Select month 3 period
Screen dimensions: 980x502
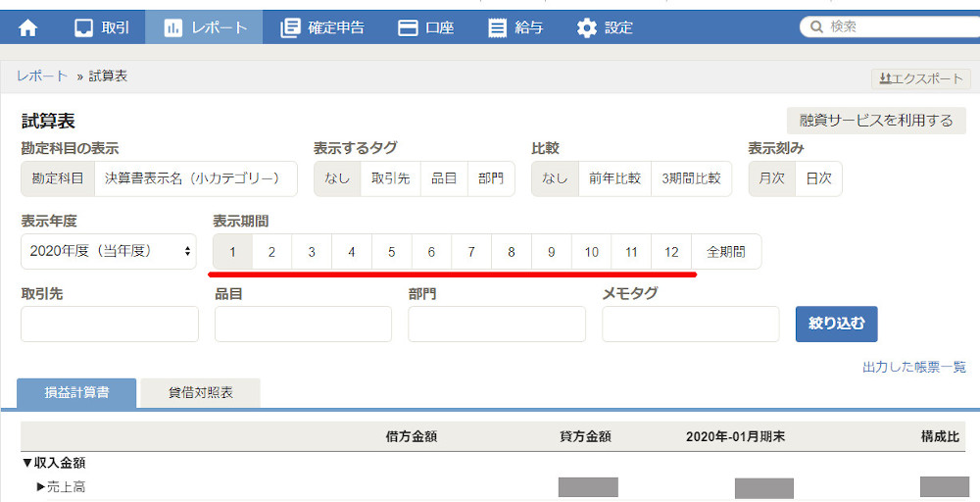[x=312, y=252]
